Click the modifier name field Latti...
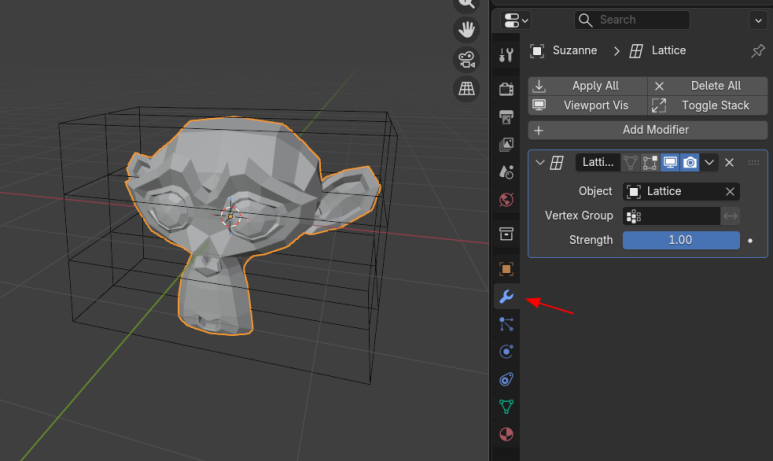The height and width of the screenshot is (461, 773). pos(597,162)
